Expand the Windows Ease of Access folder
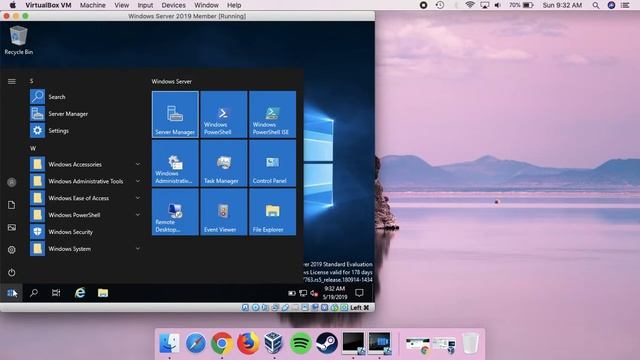Screen dimensions: 640x360 coord(86,198)
